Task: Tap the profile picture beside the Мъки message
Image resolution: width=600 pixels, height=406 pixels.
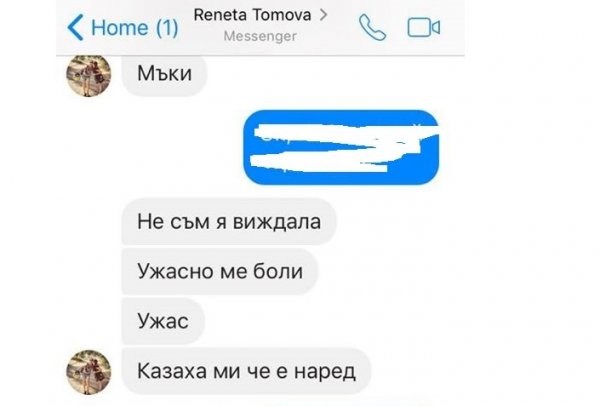Action: (89, 74)
